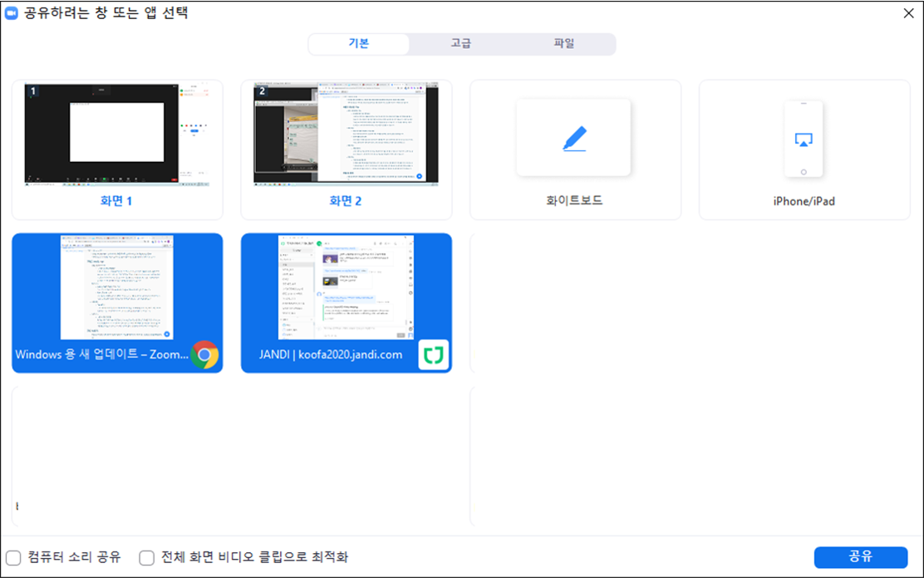Open the 파일 tab
The width and height of the screenshot is (924, 578).
[x=565, y=44]
